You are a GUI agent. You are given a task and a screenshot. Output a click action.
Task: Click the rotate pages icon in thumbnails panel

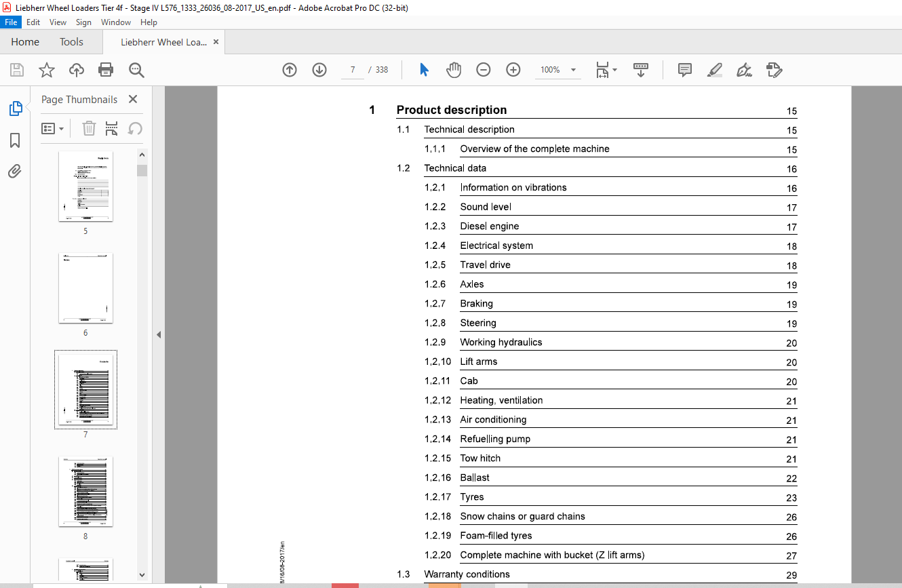(x=135, y=128)
